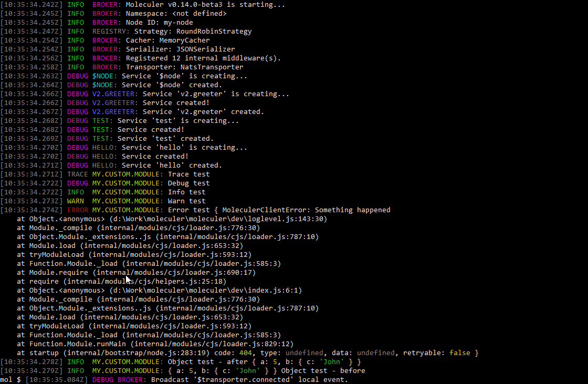Click the 'retryable: false' value
Screen dimensions: 588x384
coord(436,353)
